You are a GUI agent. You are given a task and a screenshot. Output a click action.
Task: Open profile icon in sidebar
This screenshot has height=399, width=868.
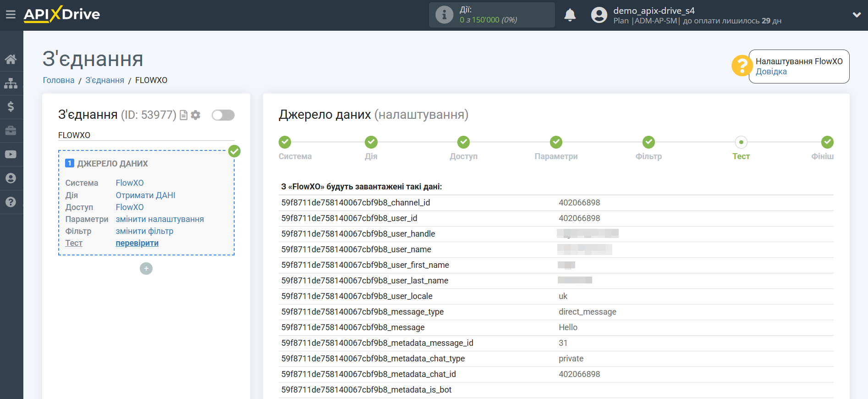(11, 178)
